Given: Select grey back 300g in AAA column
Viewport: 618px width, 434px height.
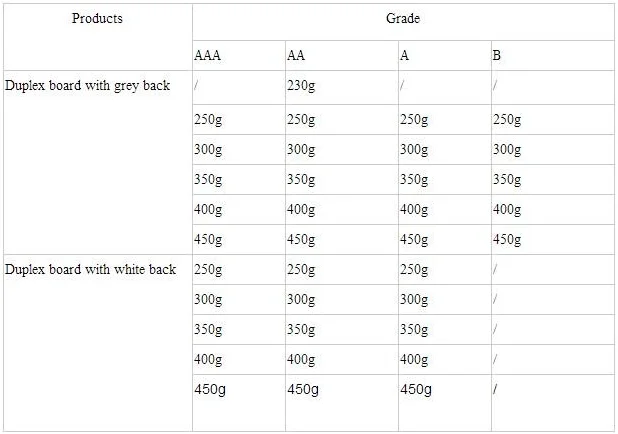Looking at the screenshot, I should [208, 150].
